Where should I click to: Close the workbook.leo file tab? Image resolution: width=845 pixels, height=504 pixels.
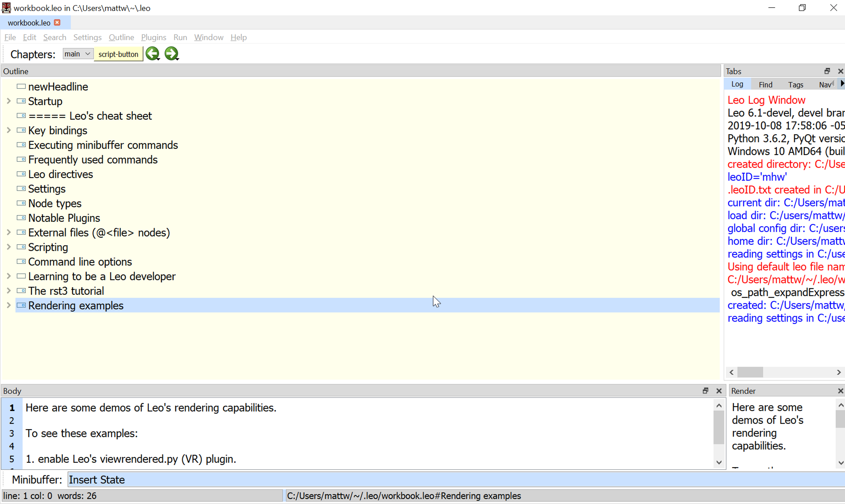[x=57, y=22]
